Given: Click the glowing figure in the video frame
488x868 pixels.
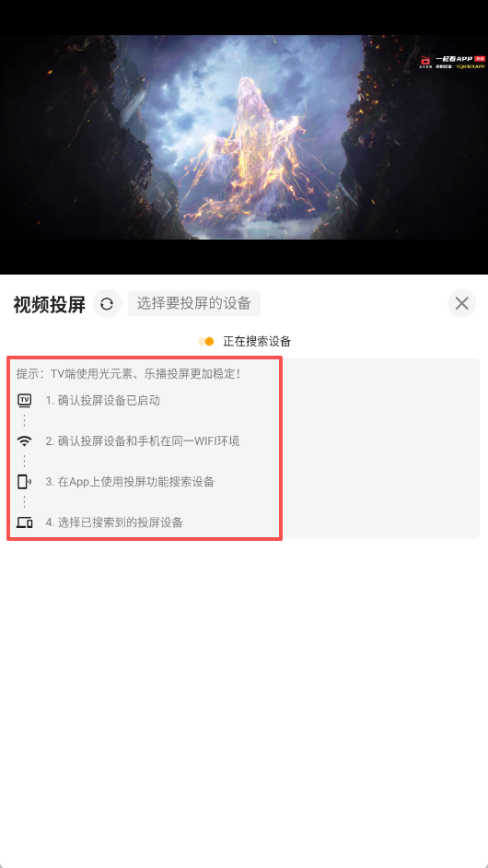Looking at the screenshot, I should [x=249, y=149].
